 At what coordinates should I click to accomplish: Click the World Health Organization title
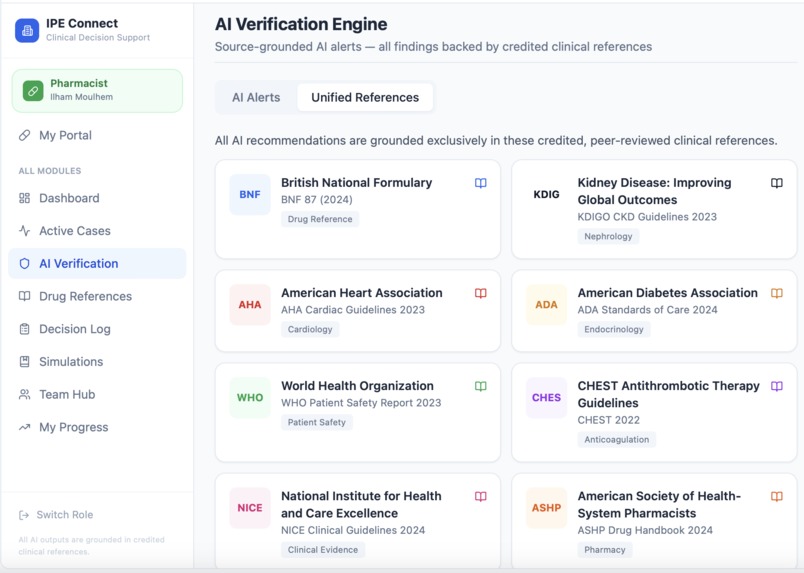pyautogui.click(x=357, y=386)
